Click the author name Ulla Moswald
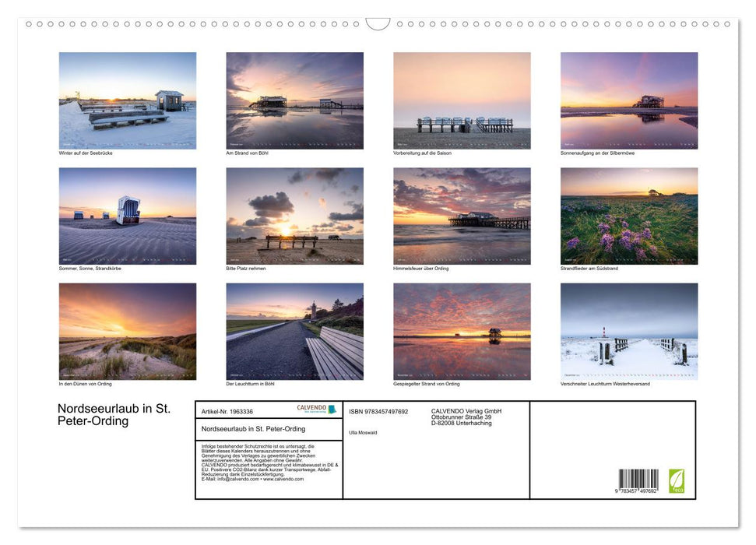The image size is (756, 545). click(363, 432)
